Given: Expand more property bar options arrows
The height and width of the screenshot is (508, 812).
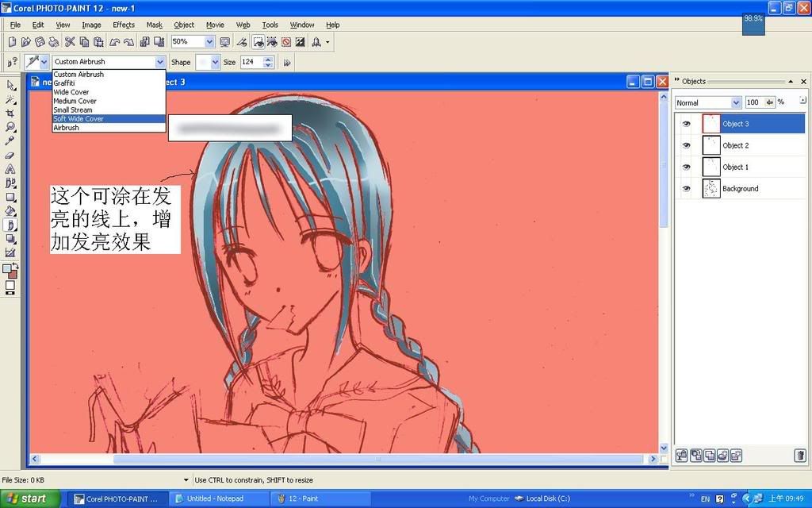Looking at the screenshot, I should (x=287, y=63).
